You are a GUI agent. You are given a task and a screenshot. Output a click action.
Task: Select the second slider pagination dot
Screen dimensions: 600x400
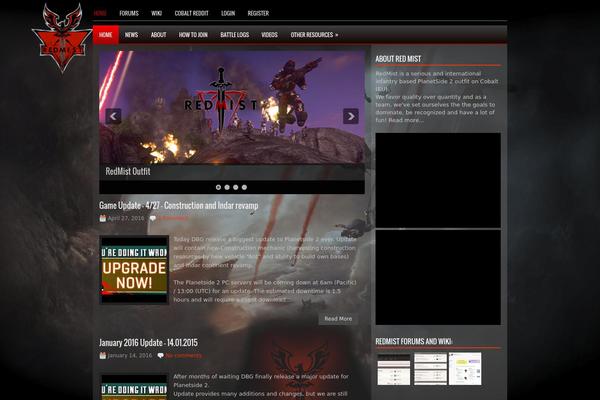click(227, 187)
